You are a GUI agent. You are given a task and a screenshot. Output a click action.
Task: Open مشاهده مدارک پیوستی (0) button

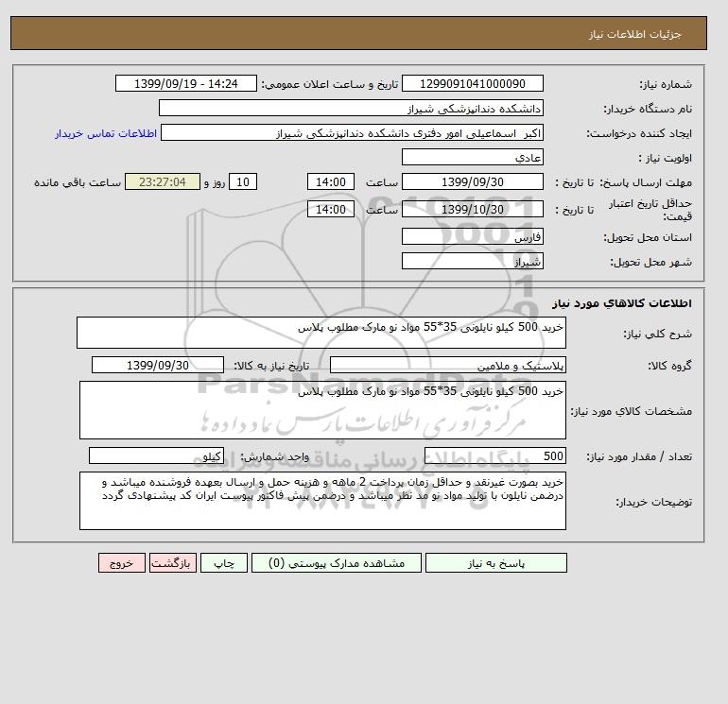click(x=337, y=563)
